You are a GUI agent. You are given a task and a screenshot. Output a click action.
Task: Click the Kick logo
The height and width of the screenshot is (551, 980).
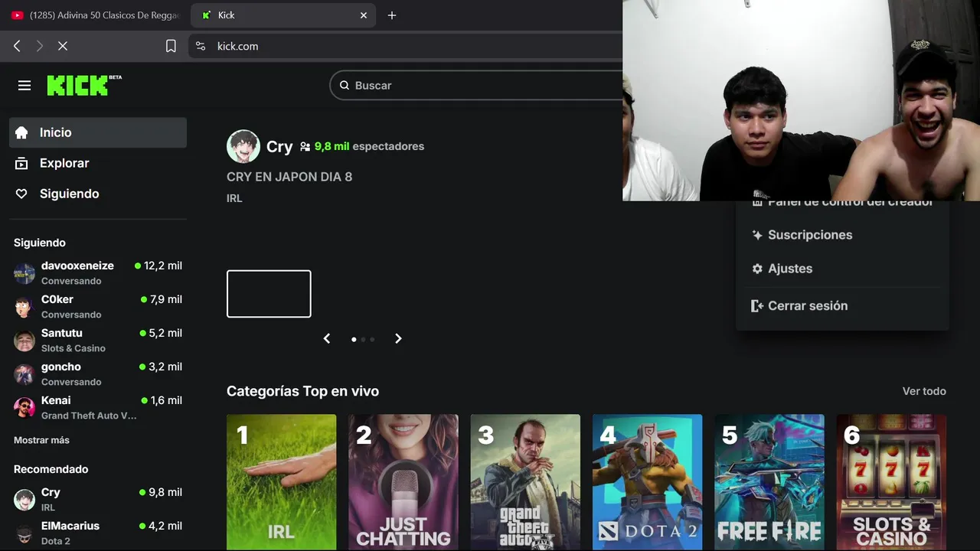[x=84, y=85]
